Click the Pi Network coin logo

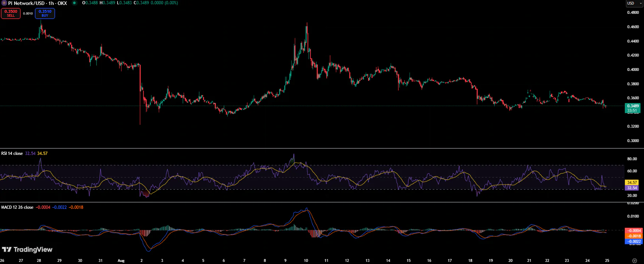[x=4, y=3]
